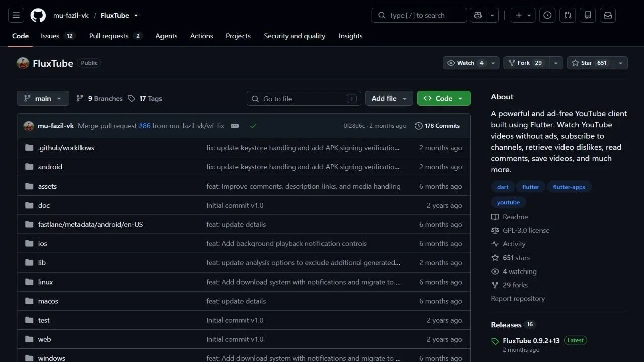Click FluxTube repository avatar image
This screenshot has height=362, width=644.
pos(23,63)
